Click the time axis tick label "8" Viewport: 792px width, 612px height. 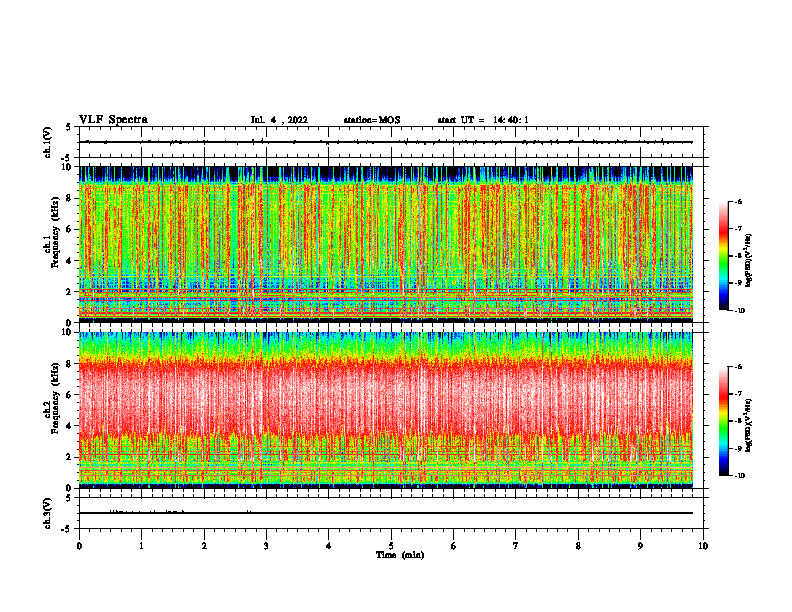click(x=578, y=546)
